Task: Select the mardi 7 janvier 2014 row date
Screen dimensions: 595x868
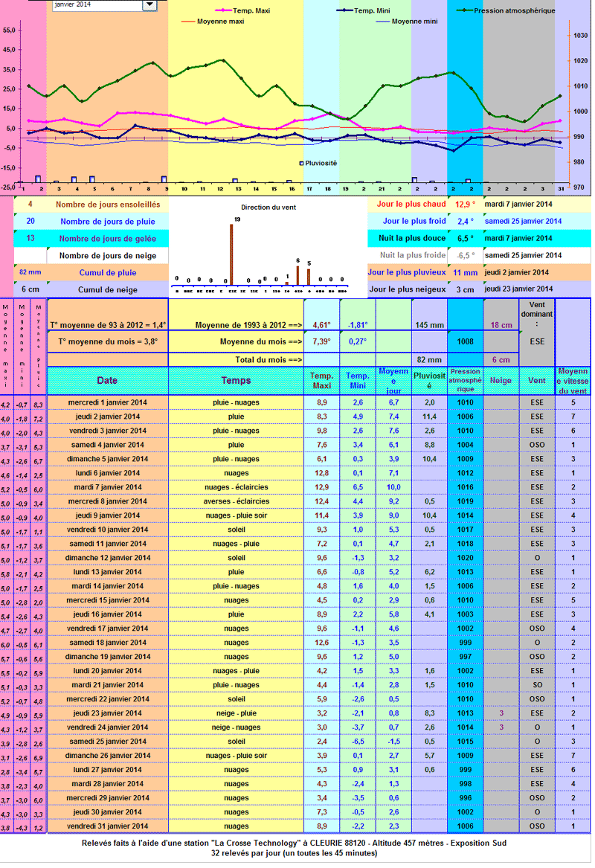Action: [108, 488]
